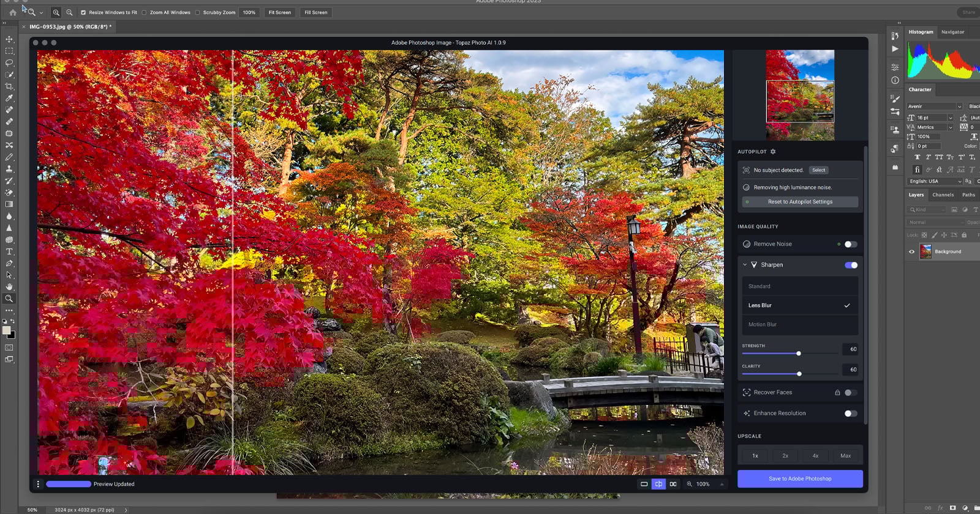The height and width of the screenshot is (514, 980).
Task: Choose the Motion Blur sharpen model
Action: point(800,324)
